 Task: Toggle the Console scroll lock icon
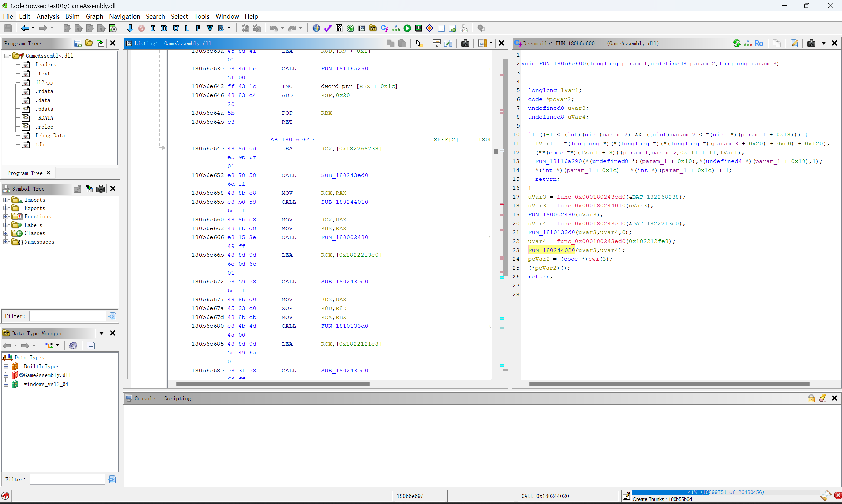click(811, 398)
